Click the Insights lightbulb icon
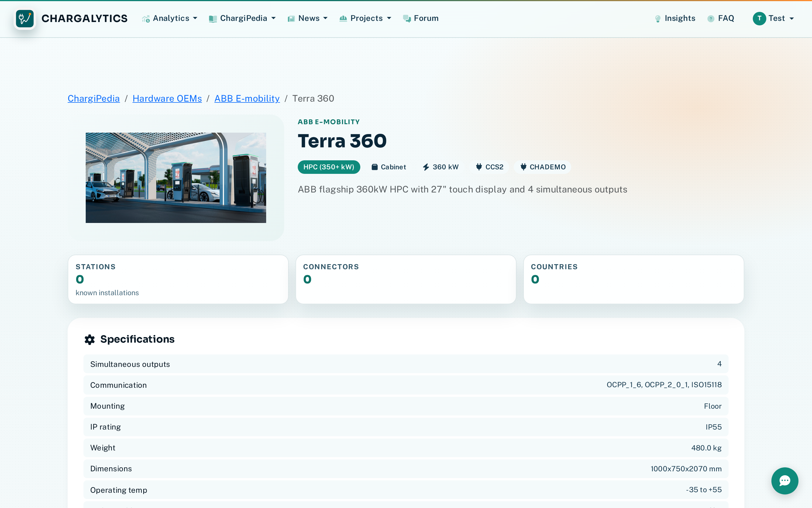This screenshot has height=508, width=812. (x=658, y=19)
